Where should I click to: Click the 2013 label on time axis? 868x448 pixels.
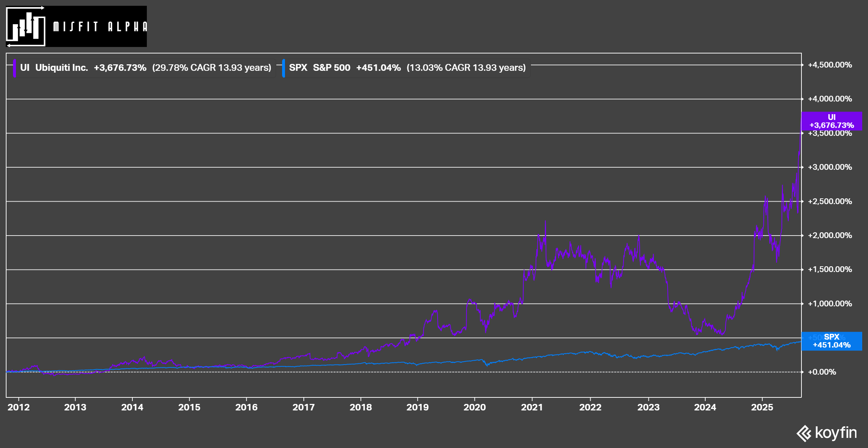(x=75, y=407)
